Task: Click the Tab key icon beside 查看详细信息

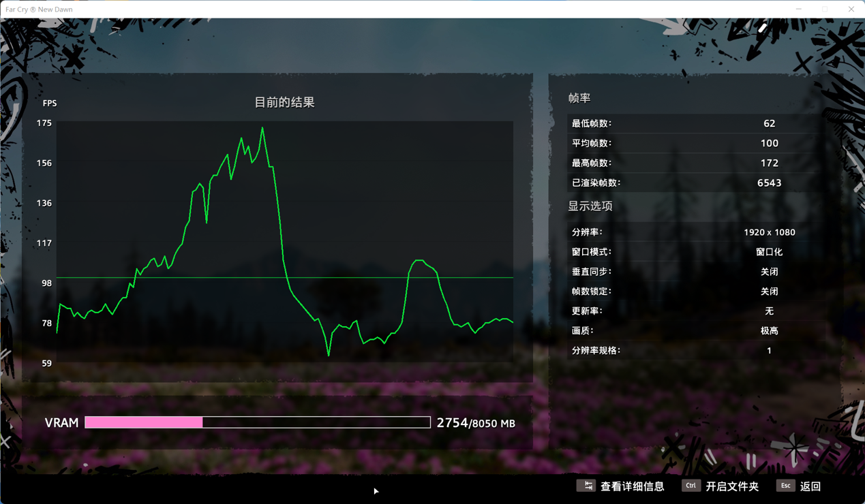Action: 588,486
